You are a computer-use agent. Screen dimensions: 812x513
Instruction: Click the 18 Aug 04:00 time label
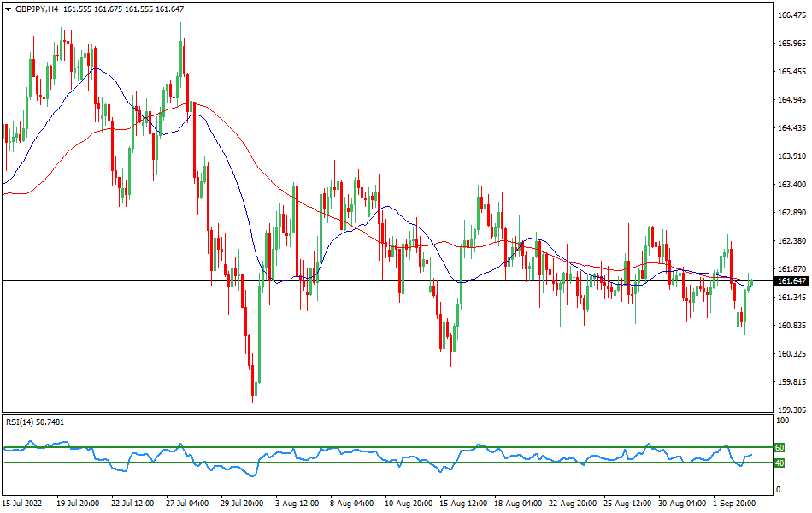516,504
